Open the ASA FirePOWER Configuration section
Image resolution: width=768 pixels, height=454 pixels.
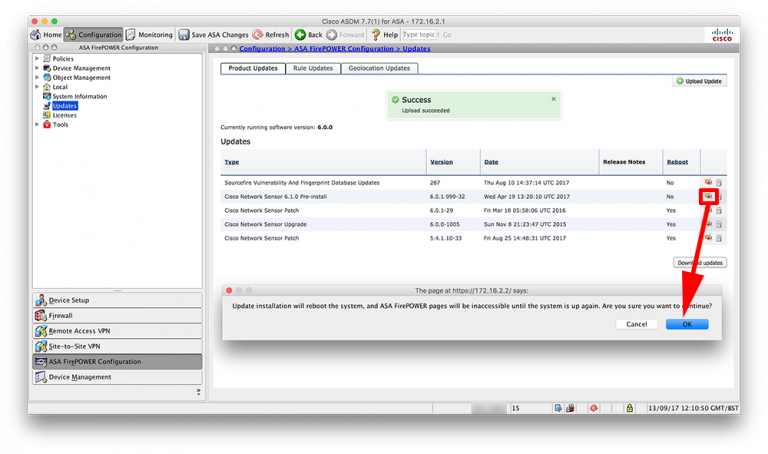click(117, 361)
